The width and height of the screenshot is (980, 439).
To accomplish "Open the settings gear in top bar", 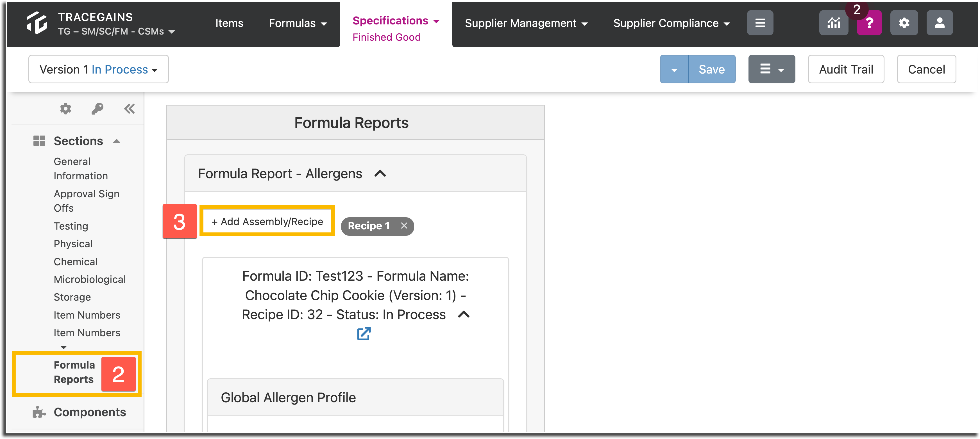I will click(x=904, y=23).
